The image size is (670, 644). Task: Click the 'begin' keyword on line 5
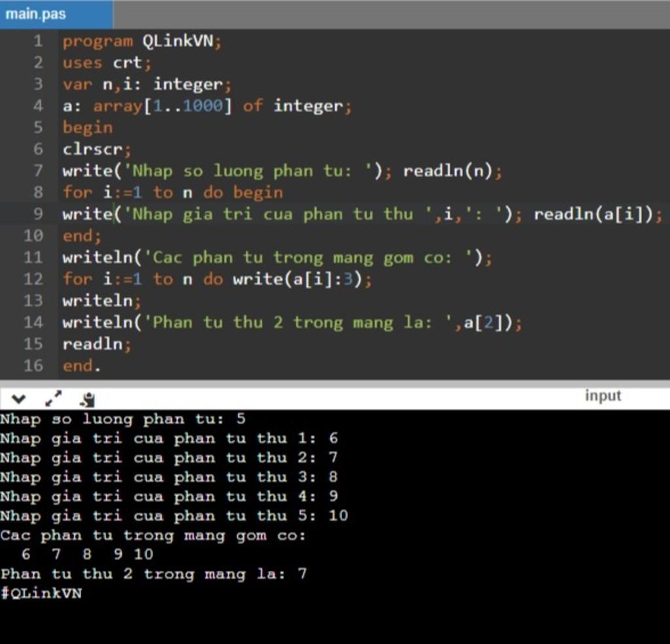point(88,128)
